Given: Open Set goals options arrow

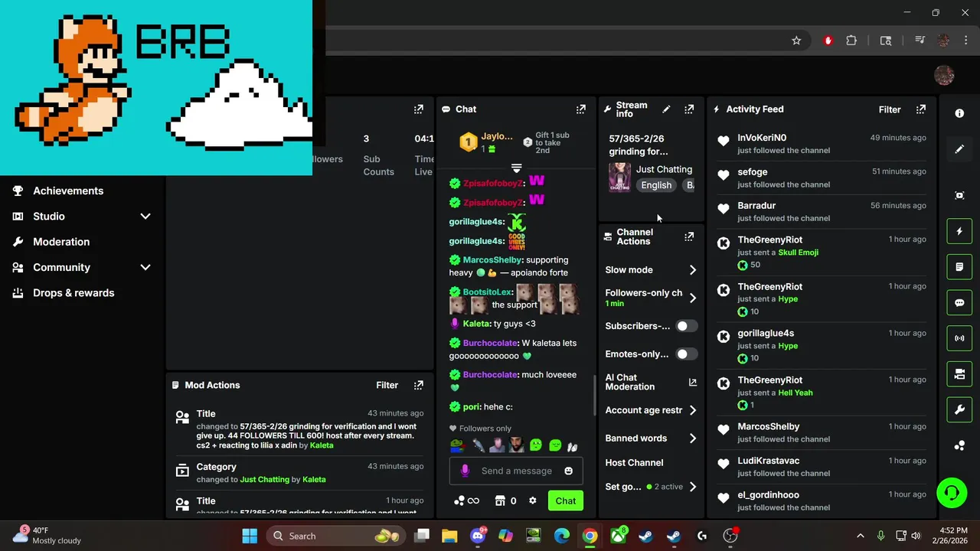Looking at the screenshot, I should tap(693, 487).
